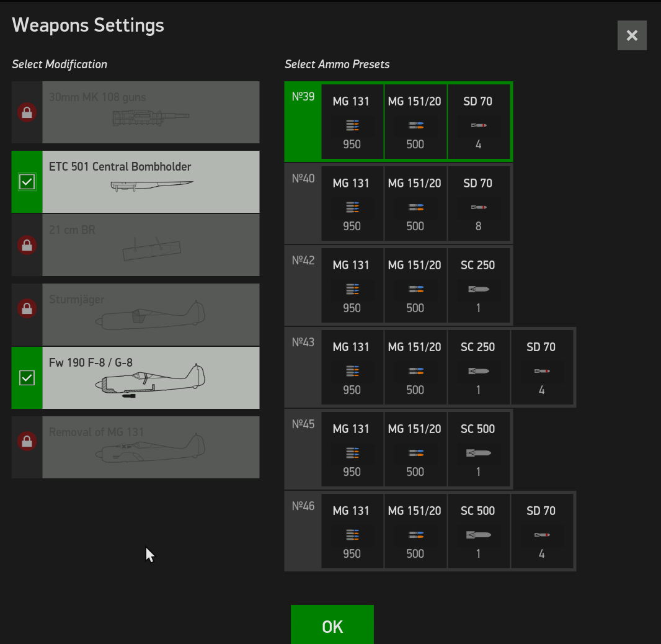The height and width of the screenshot is (644, 661).
Task: Click MG 151/20 ammo belt icon in preset №46
Action: click(x=415, y=535)
